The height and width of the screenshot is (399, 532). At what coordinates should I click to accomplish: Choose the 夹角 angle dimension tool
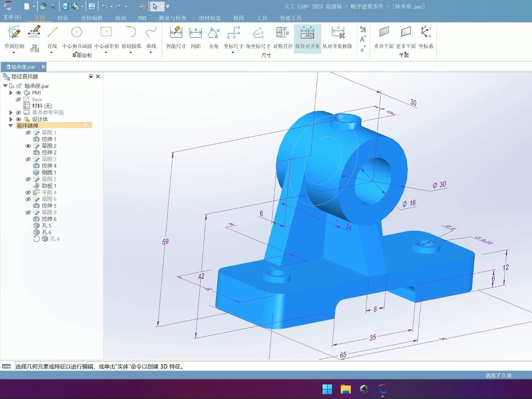[214, 37]
